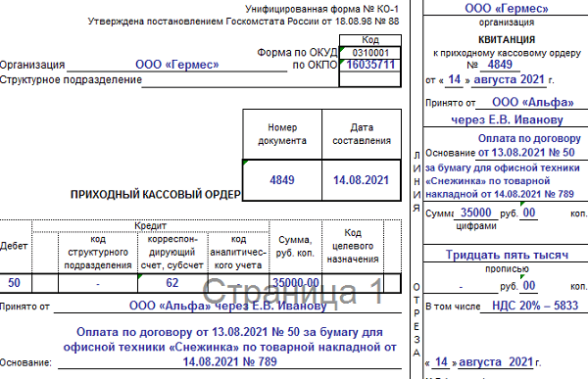This screenshot has width=588, height=379.
Task: Click ООО «Гермес» at top of квитанция
Action: [507, 8]
